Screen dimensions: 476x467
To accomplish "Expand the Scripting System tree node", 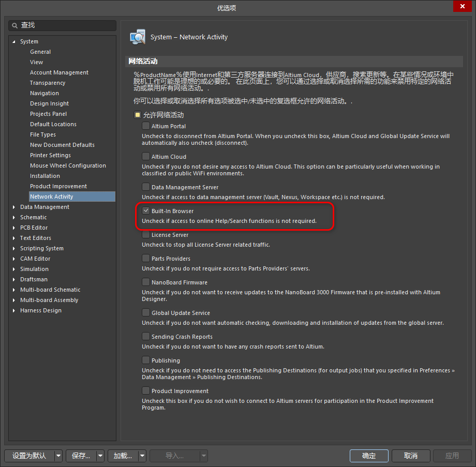I will (x=13, y=248).
